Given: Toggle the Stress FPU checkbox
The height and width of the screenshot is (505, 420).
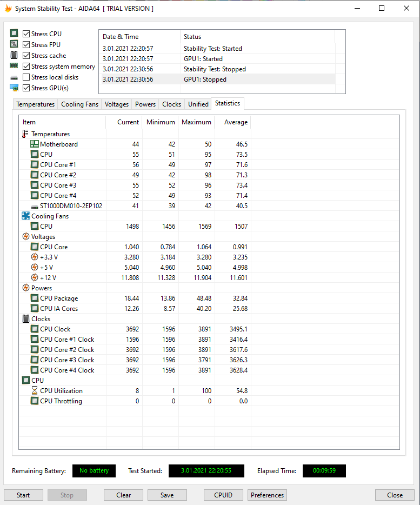Looking at the screenshot, I should 26,44.
